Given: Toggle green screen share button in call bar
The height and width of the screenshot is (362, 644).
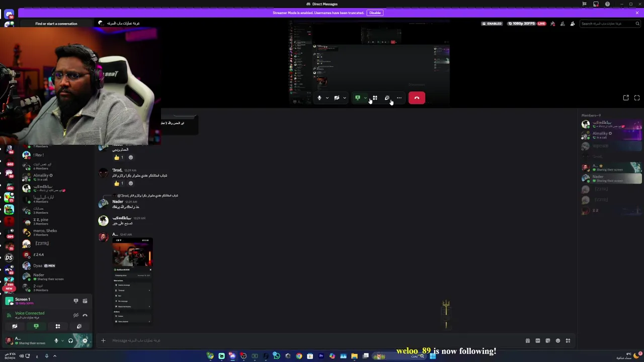Looking at the screenshot, I should (358, 98).
